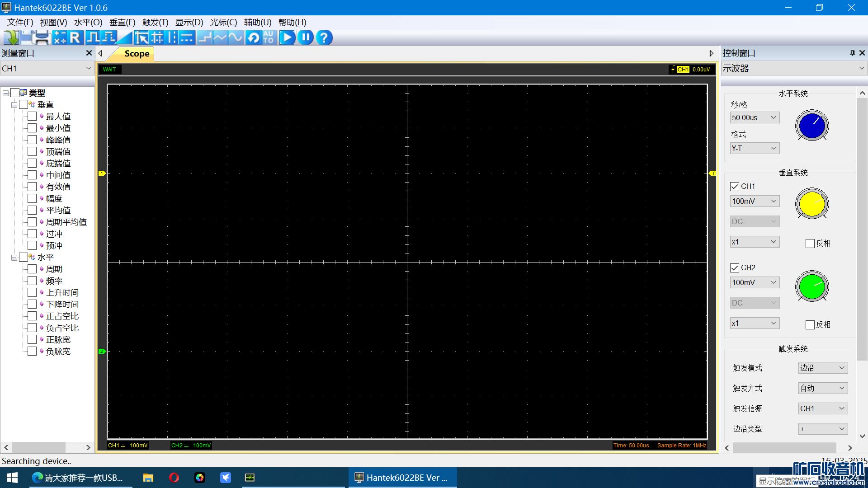The image size is (868, 488).
Task: Toggle the CH2 channel checkbox
Action: coord(735,268)
